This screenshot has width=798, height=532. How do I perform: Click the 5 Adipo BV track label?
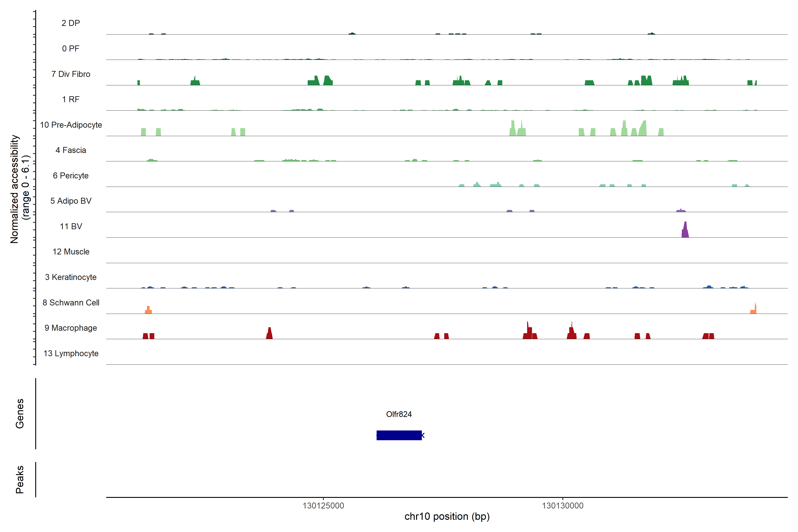[70, 201]
